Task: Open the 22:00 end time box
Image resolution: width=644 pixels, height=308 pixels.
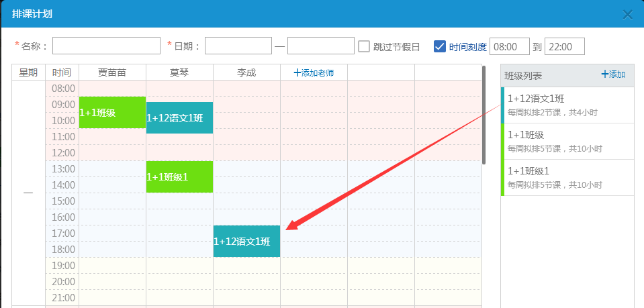Action: pyautogui.click(x=564, y=46)
